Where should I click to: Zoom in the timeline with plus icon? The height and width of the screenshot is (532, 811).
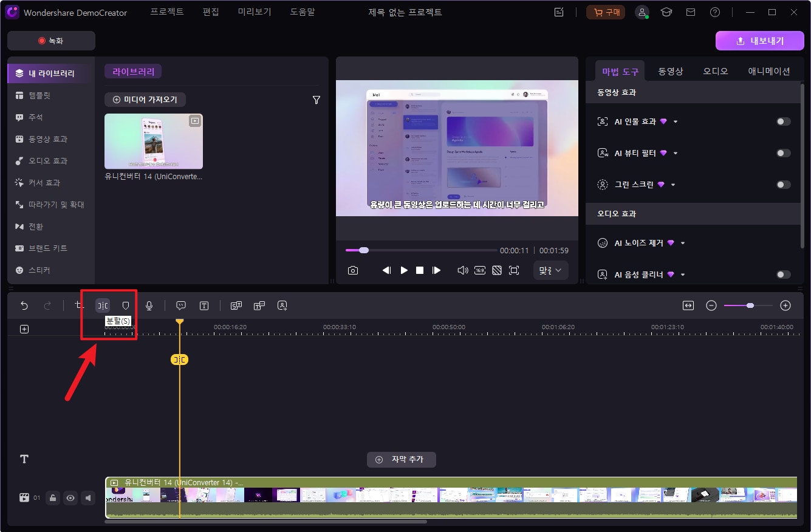[x=785, y=305]
